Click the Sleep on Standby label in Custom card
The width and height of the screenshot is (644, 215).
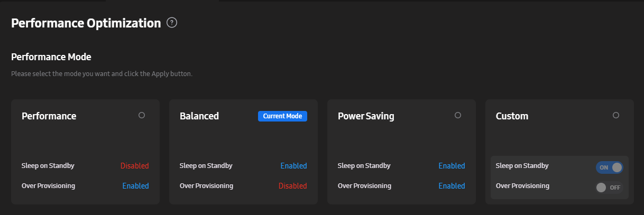point(522,166)
